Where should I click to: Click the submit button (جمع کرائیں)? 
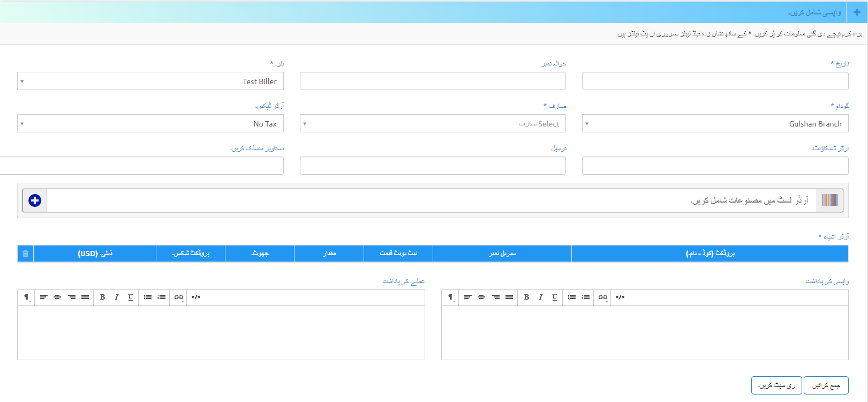(x=826, y=385)
